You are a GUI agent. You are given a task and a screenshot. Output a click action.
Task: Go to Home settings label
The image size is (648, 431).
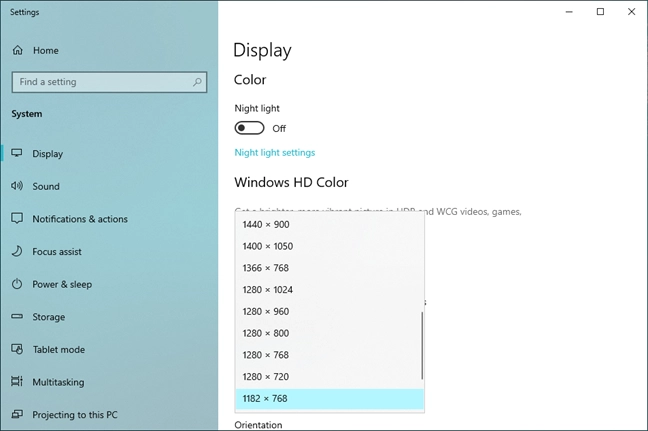coord(45,50)
